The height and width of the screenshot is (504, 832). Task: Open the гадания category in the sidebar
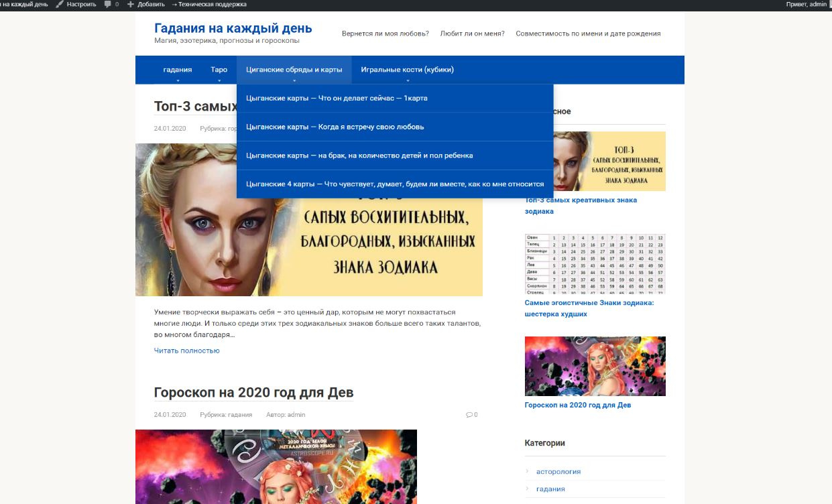[x=550, y=489]
